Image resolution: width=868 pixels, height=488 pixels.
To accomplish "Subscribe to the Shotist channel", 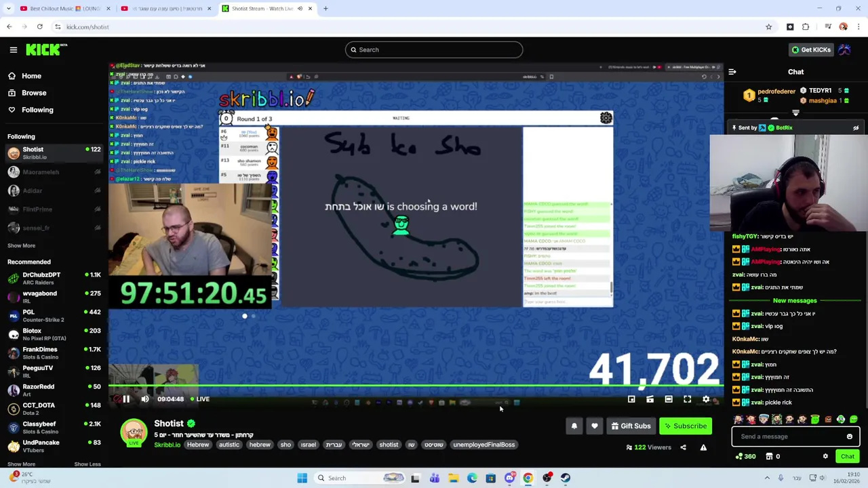I will (x=685, y=426).
